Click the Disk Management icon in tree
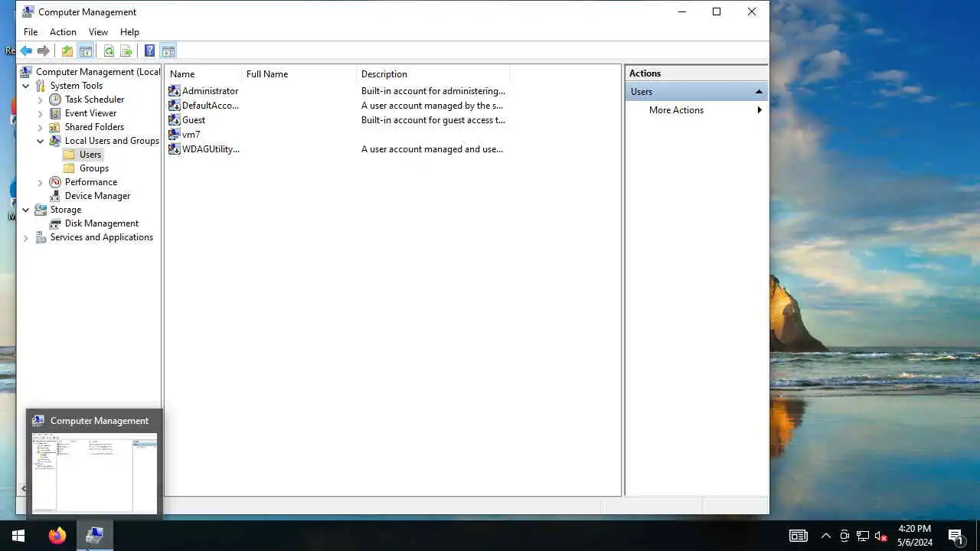The width and height of the screenshot is (980, 551). coord(55,223)
